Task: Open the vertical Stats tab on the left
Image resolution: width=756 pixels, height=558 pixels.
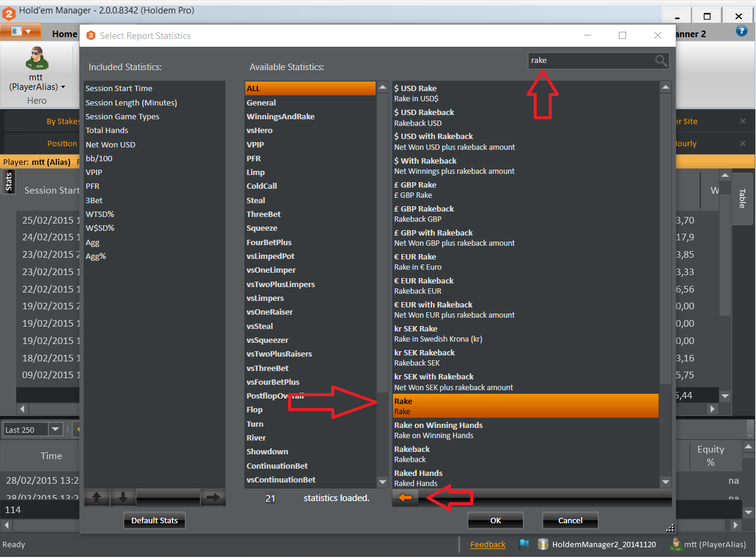Action: pyautogui.click(x=8, y=182)
